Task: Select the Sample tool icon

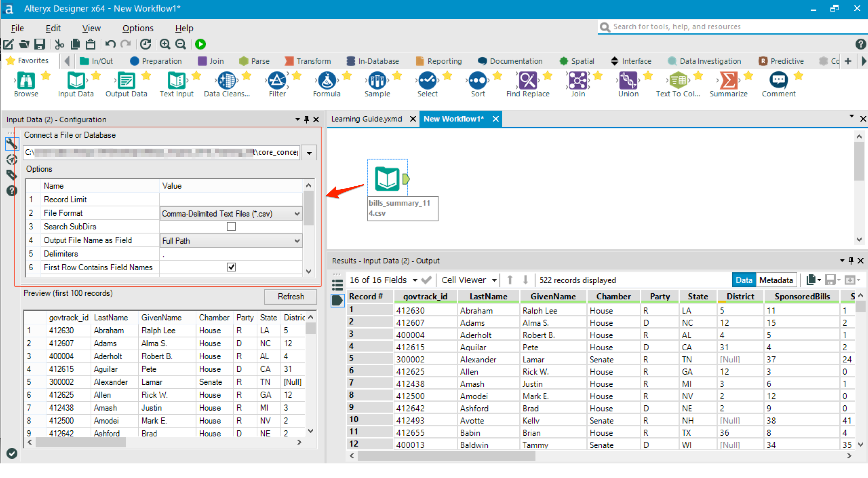Action: (377, 81)
